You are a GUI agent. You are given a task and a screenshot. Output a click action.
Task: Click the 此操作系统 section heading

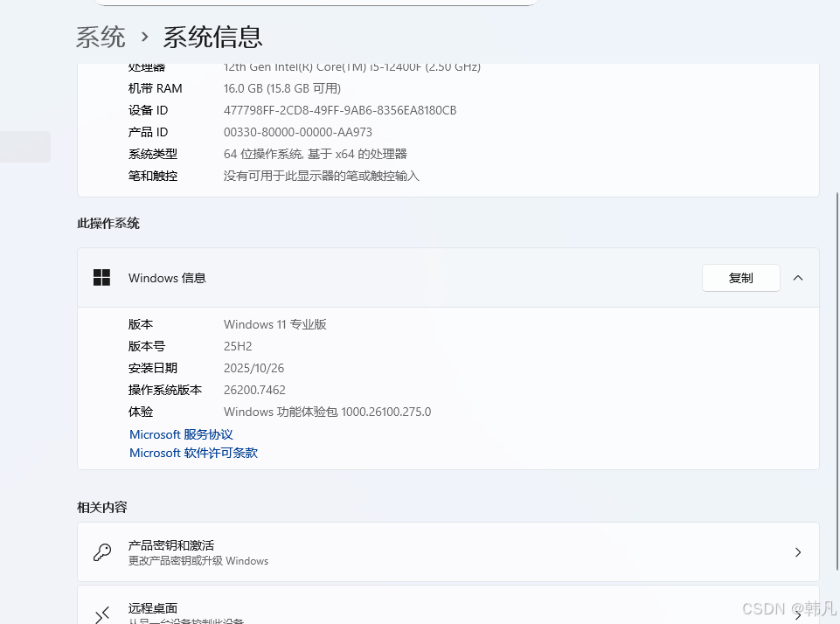click(x=108, y=224)
